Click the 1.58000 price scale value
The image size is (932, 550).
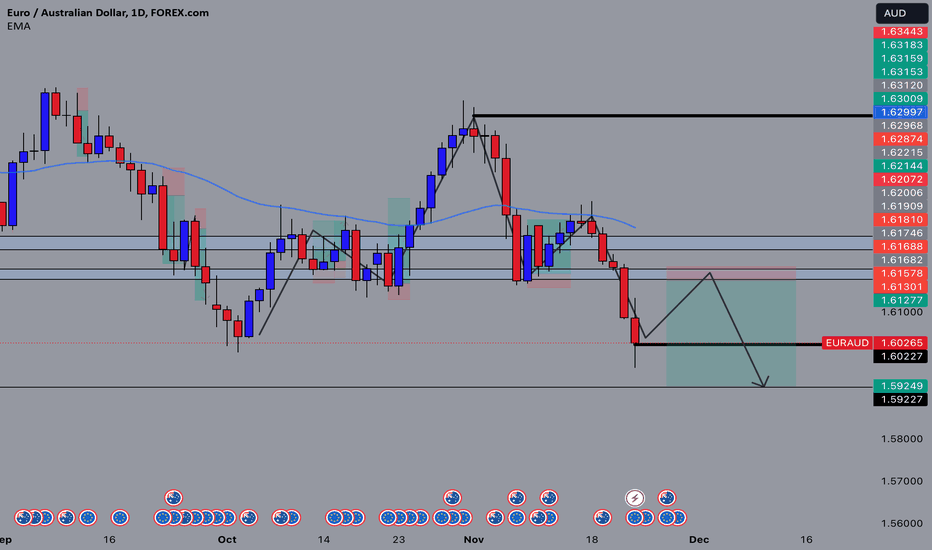[x=902, y=439]
